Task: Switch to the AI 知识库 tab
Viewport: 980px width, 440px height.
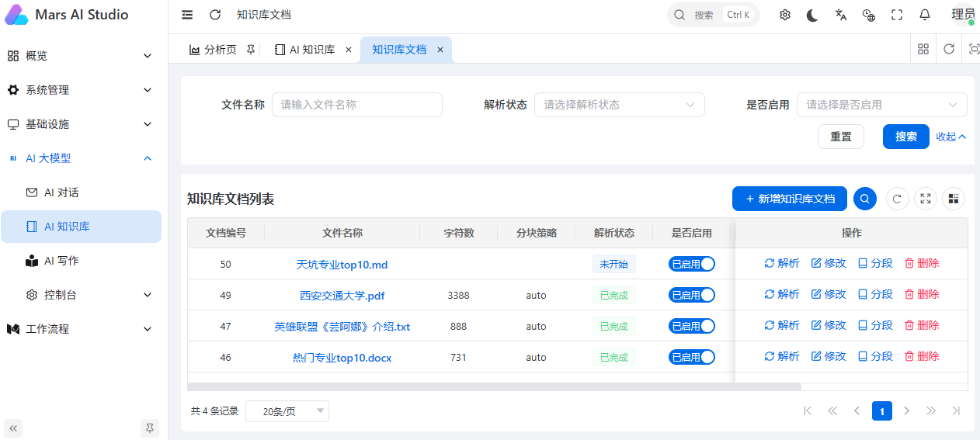Action: point(312,50)
